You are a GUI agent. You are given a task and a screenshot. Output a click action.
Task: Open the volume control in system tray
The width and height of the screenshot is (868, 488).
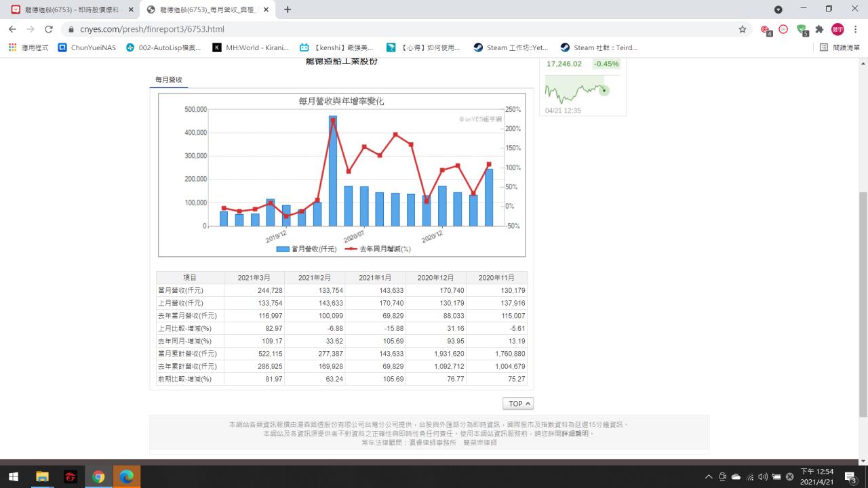click(763, 476)
